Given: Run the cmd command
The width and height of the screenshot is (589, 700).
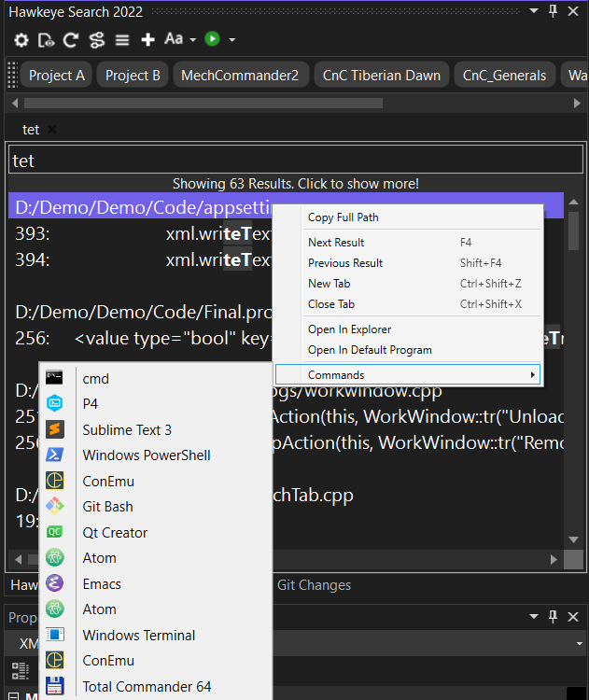Looking at the screenshot, I should pyautogui.click(x=156, y=379).
